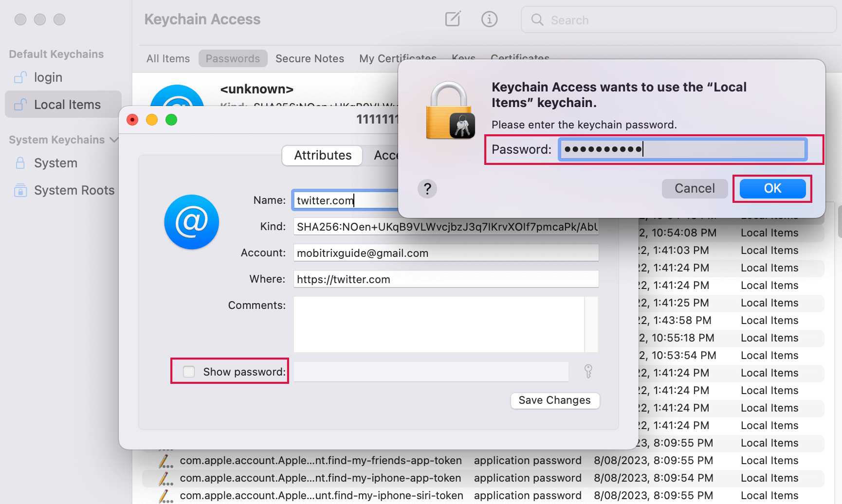Select find-my-iphone-siri-token row

pos(483,495)
